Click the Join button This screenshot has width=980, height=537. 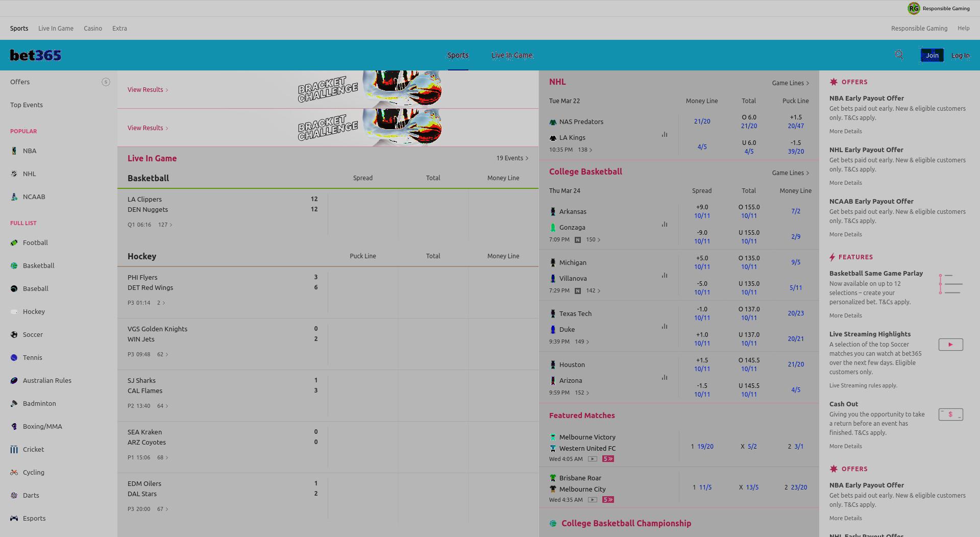[932, 55]
